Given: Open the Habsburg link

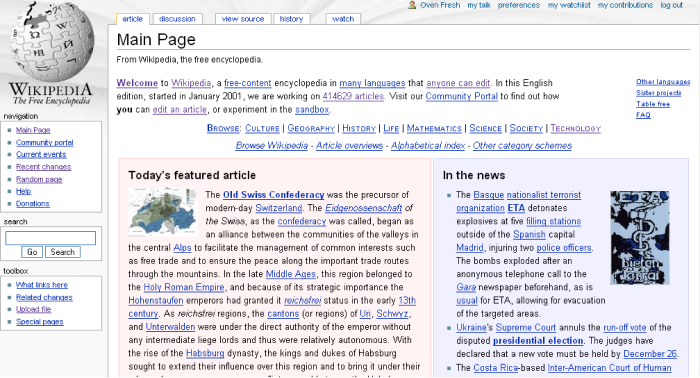Looking at the screenshot, I should 205,353.
